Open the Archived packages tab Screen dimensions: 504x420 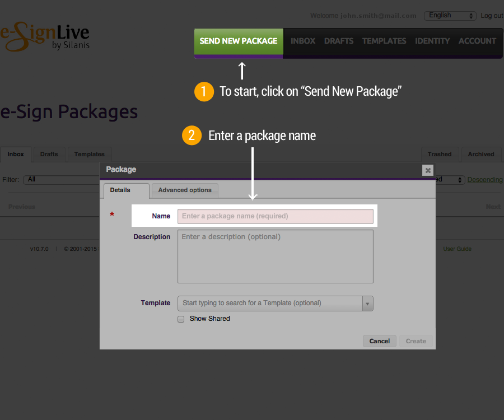[x=481, y=155]
